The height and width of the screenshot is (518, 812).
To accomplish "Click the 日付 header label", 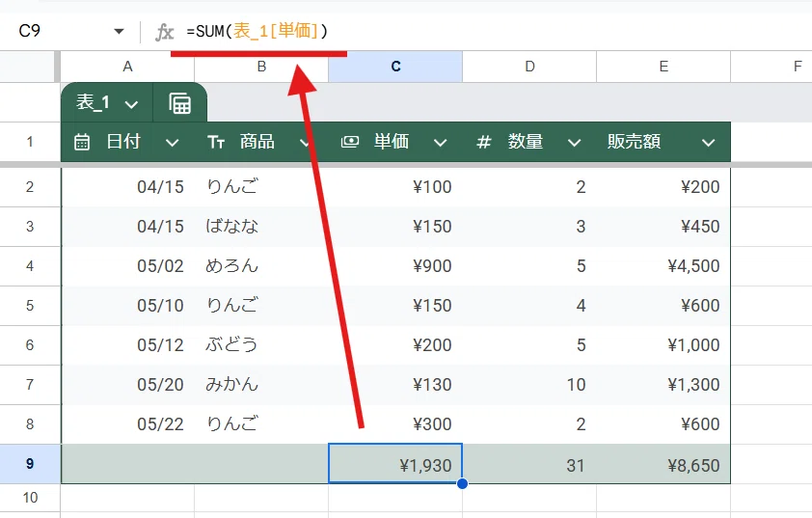I will coord(123,142).
